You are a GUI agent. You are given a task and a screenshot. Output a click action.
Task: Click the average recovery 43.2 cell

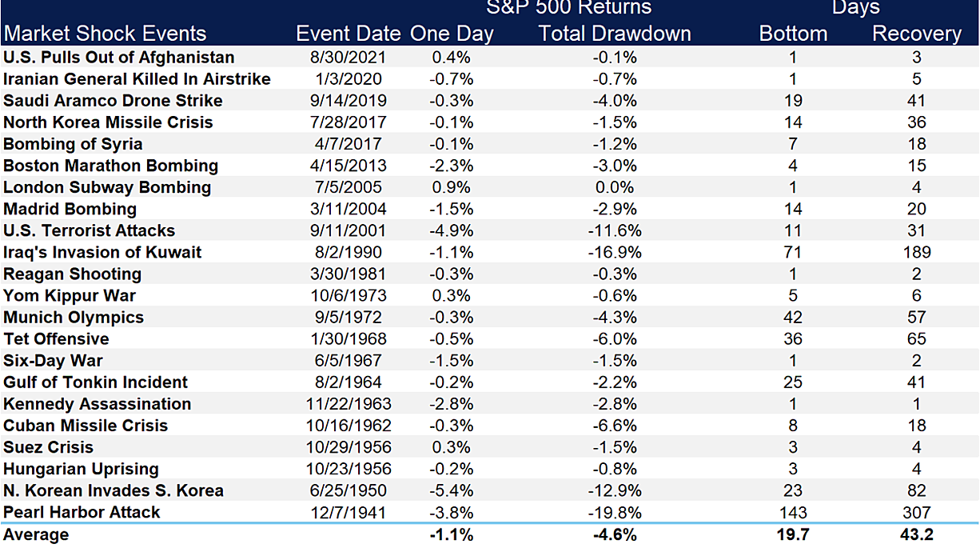916,534
